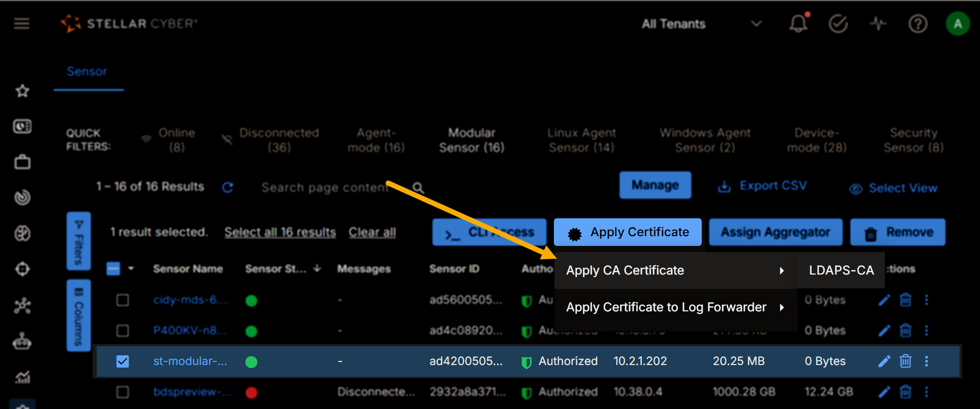
Task: Toggle the Modular Sensor (16) quick filter
Action: [472, 140]
